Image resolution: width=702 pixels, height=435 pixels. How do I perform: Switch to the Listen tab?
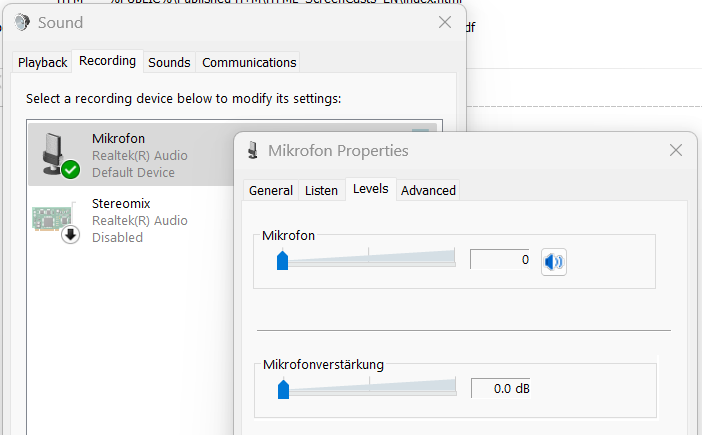pos(321,190)
